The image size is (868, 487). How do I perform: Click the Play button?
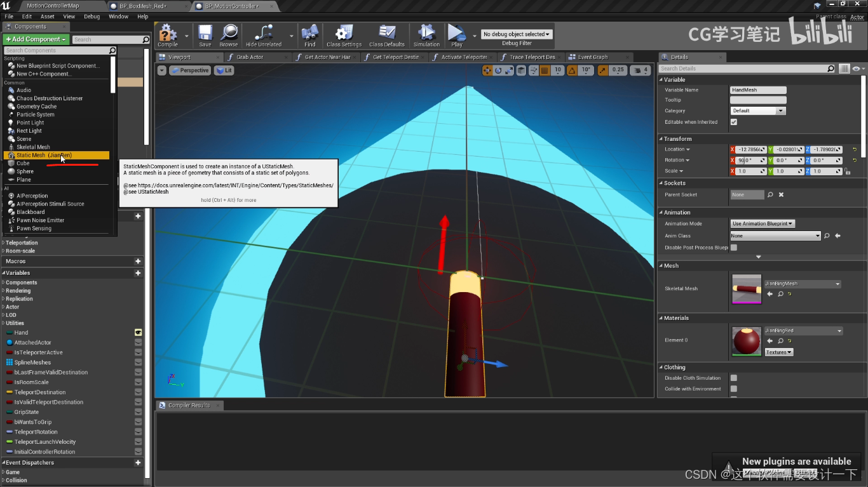point(456,36)
